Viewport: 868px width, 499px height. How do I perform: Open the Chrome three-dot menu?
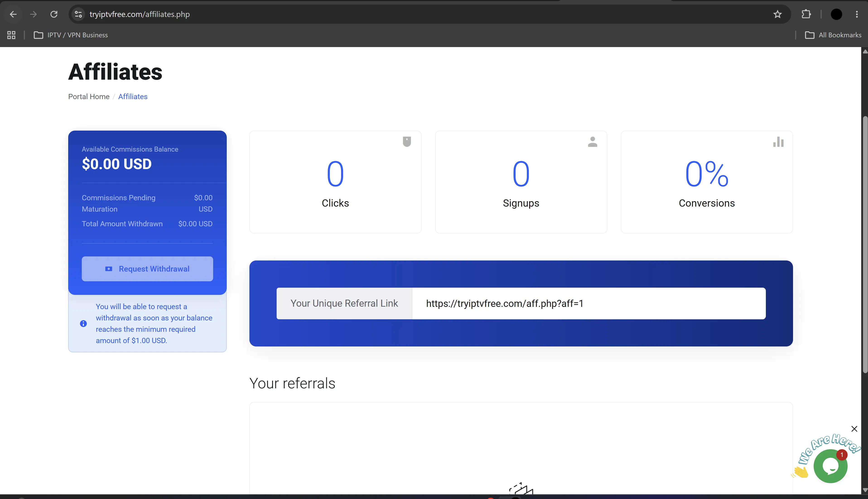point(857,14)
